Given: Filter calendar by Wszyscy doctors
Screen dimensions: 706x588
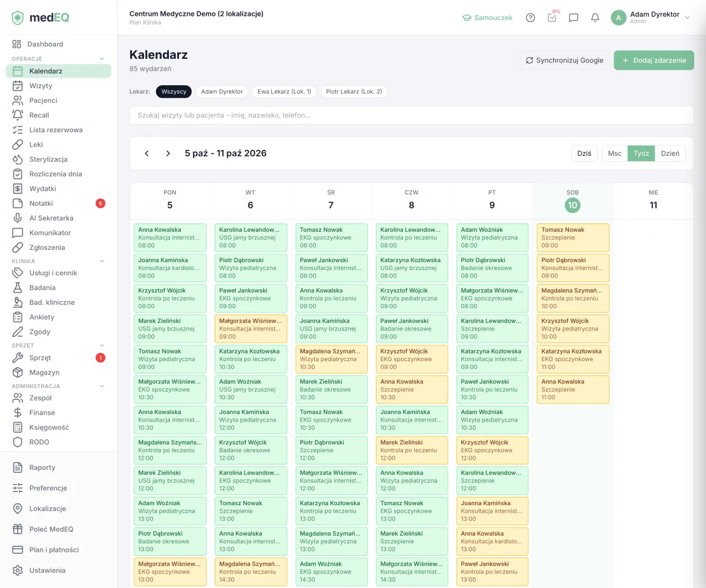Looking at the screenshot, I should tap(174, 92).
